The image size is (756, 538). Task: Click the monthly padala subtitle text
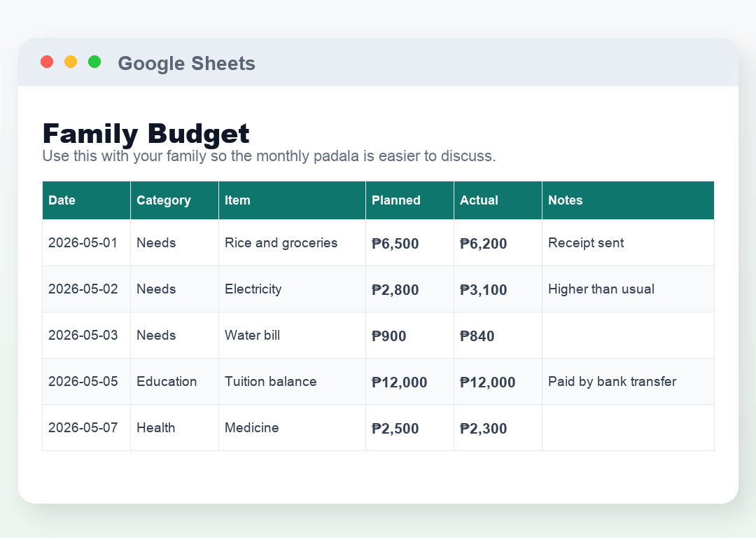pyautogui.click(x=269, y=156)
